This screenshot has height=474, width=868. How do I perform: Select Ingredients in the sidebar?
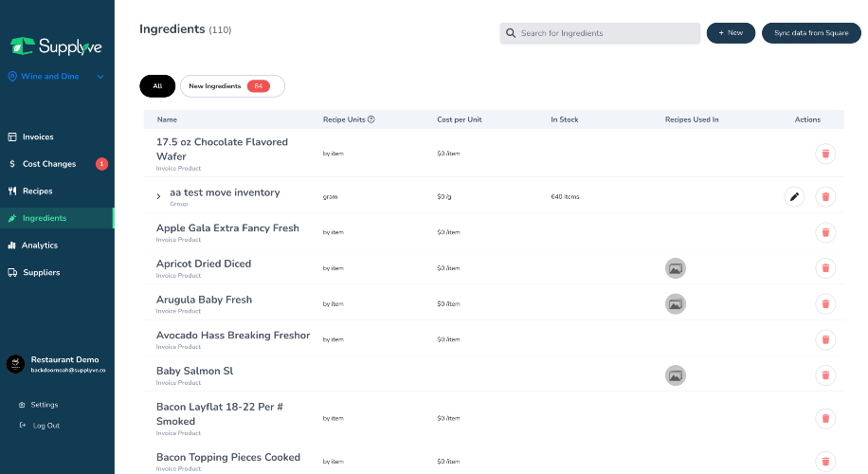click(57, 218)
